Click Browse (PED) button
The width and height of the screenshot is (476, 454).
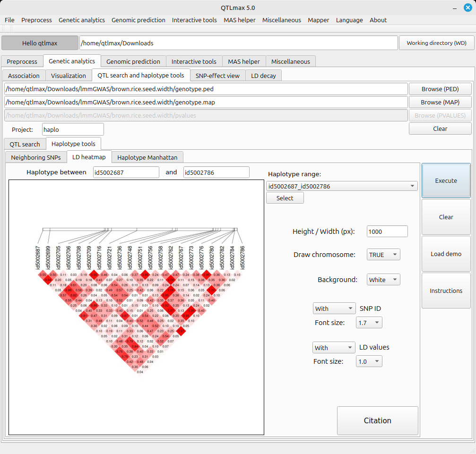point(440,89)
